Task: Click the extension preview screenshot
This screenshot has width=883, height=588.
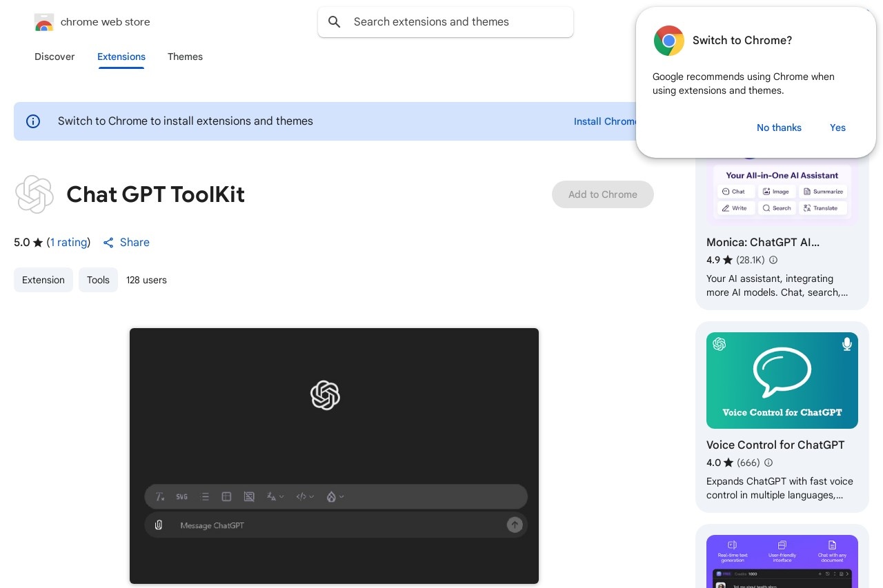Action: pyautogui.click(x=334, y=456)
